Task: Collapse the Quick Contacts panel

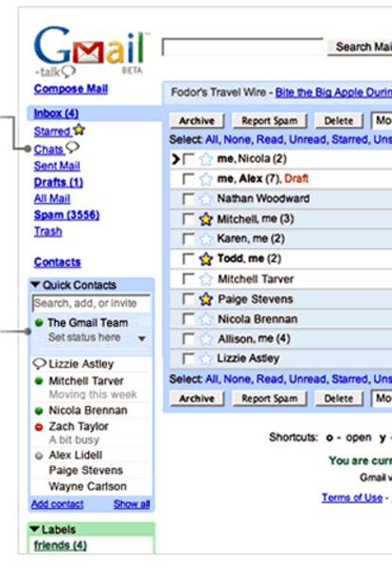Action: click(35, 285)
